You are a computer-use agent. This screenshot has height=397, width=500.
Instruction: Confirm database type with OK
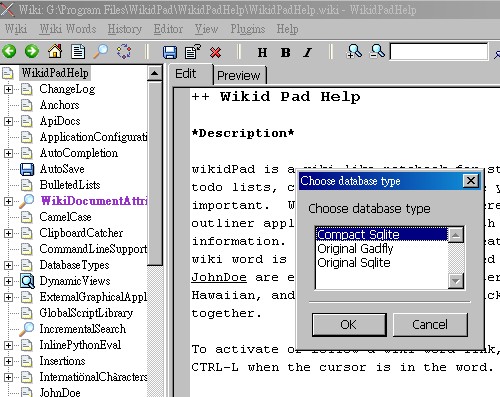pyautogui.click(x=349, y=324)
